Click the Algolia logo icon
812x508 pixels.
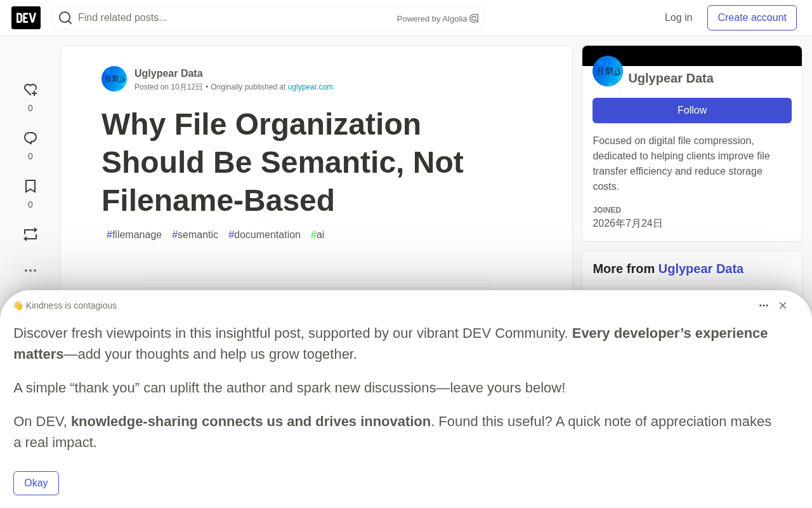tap(474, 18)
